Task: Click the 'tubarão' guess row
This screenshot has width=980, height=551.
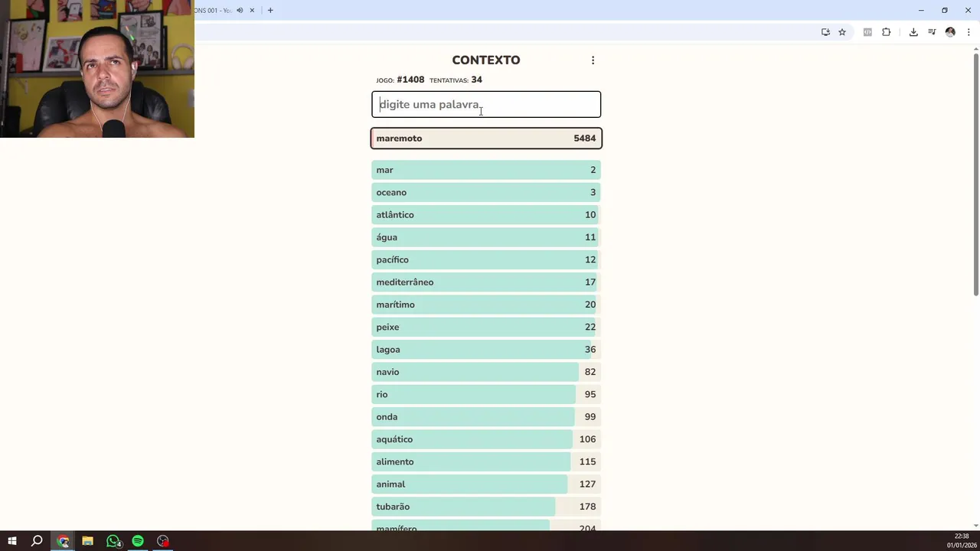Action: tap(486, 507)
